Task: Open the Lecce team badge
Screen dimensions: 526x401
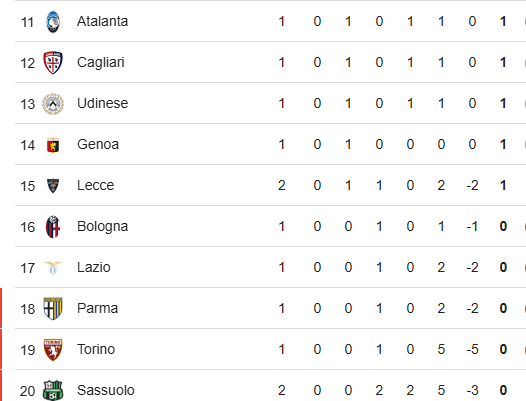Action: pos(53,186)
